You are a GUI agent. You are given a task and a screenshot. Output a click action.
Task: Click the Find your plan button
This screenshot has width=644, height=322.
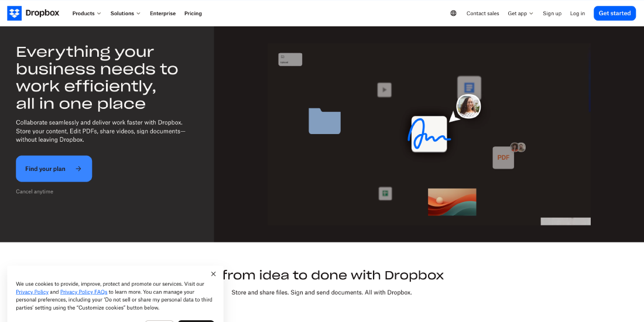click(x=54, y=169)
